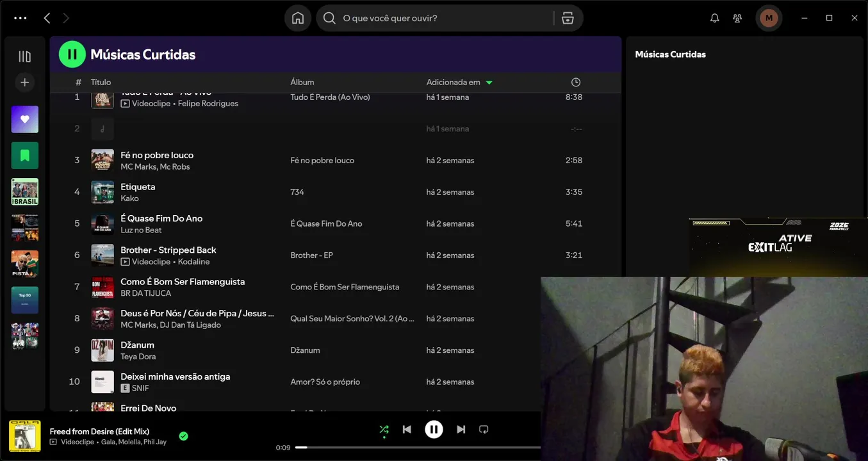This screenshot has width=868, height=461.
Task: Open the artist link 'MC Marks, Mc Robs'
Action: coord(155,166)
